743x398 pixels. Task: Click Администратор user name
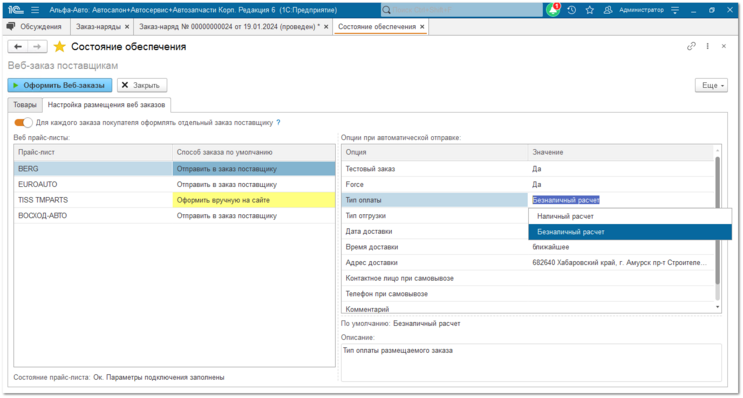coord(641,10)
